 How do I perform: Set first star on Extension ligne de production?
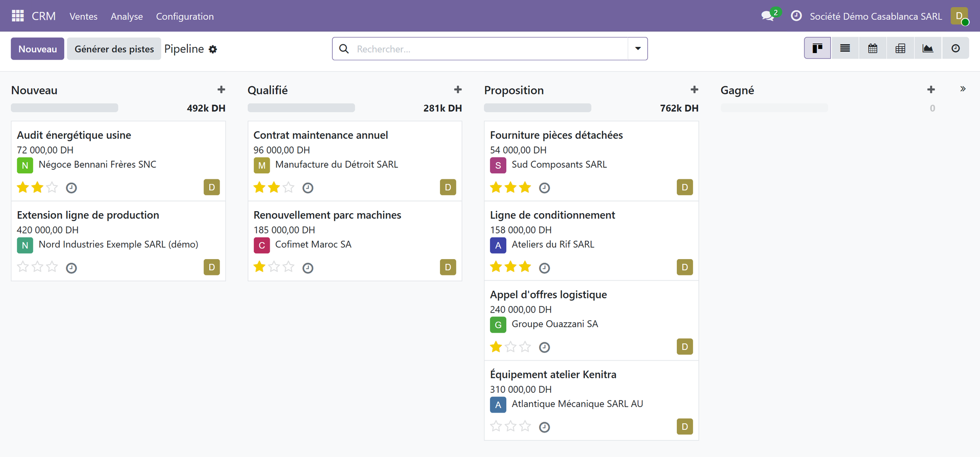click(x=23, y=267)
